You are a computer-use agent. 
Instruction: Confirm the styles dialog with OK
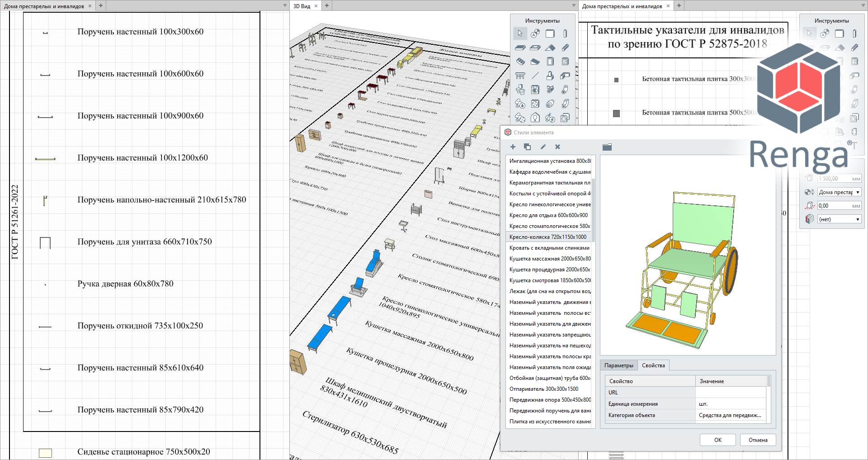(718, 440)
